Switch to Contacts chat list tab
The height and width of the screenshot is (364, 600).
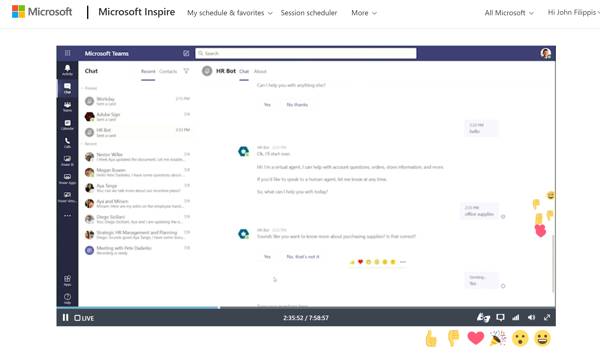tap(168, 72)
